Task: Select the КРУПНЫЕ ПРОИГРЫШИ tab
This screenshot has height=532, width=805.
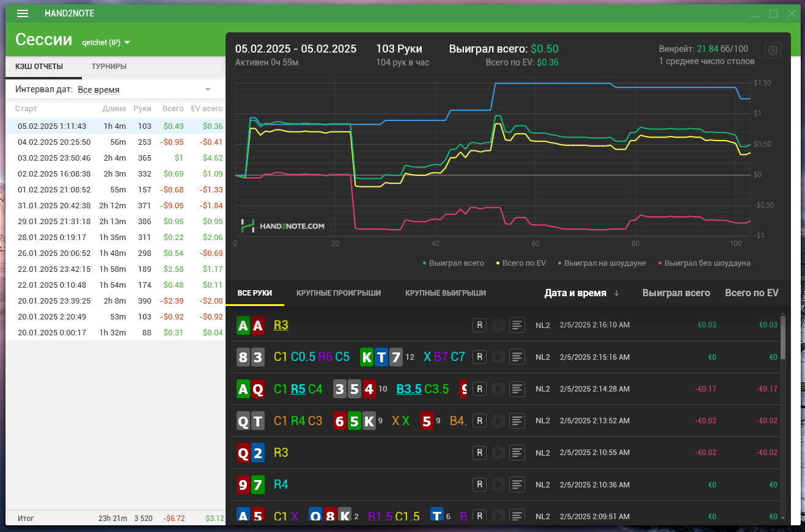Action: 339,293
